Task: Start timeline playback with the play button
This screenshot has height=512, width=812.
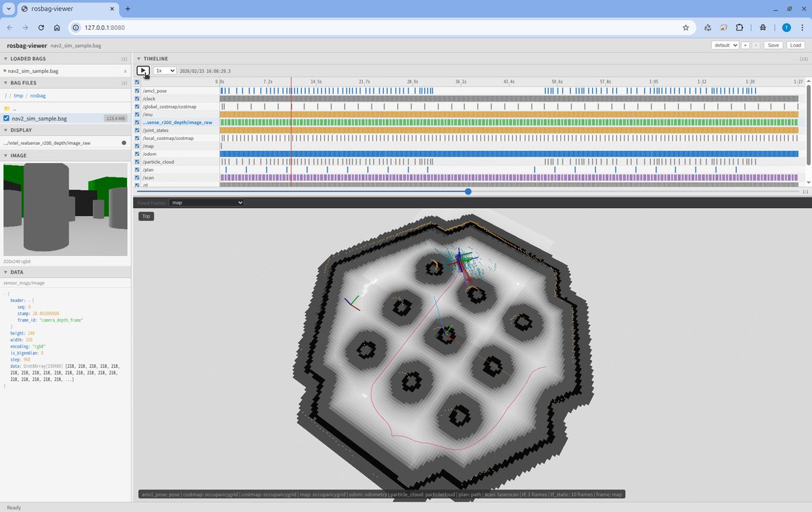Action: point(143,70)
